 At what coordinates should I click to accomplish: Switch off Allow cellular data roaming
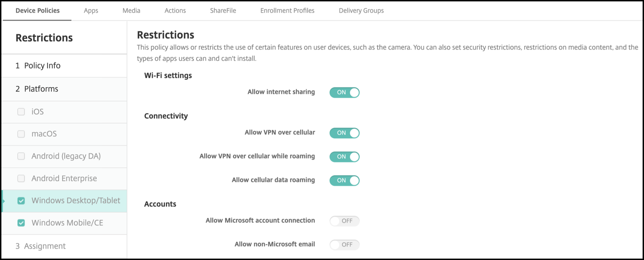[x=344, y=181]
